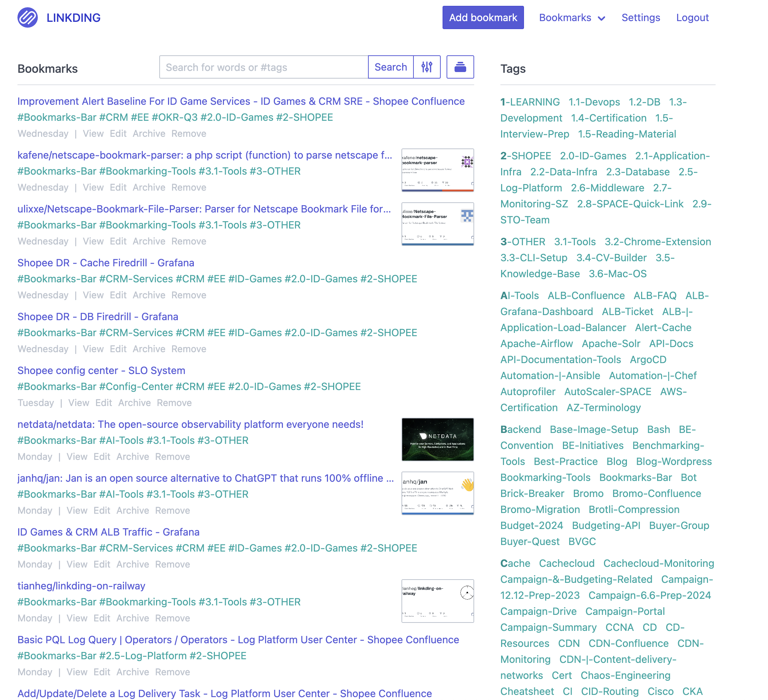
Task: Open the netdata preview thumbnail
Action: point(438,440)
